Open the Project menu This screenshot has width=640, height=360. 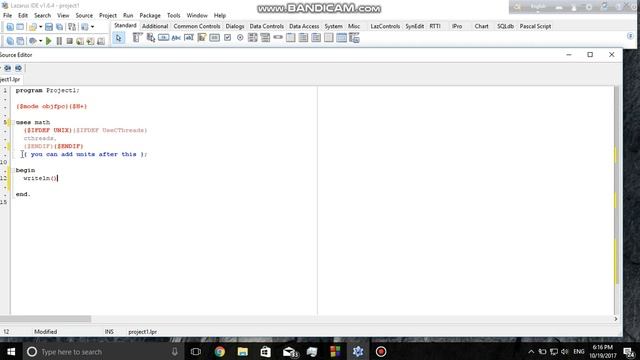click(x=108, y=16)
